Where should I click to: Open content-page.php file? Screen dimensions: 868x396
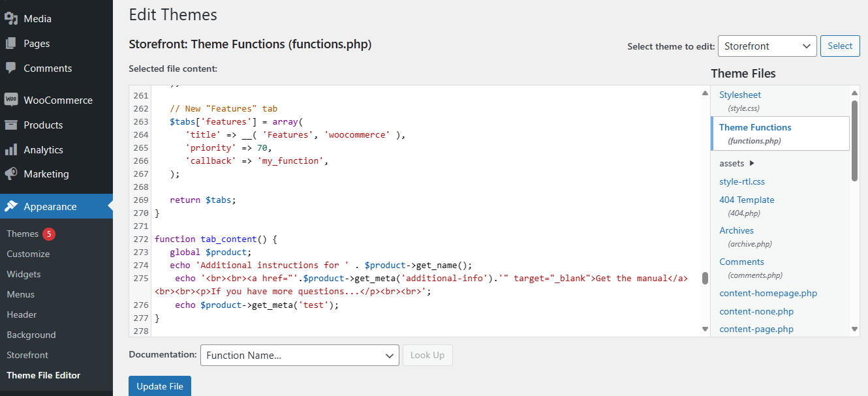click(756, 329)
